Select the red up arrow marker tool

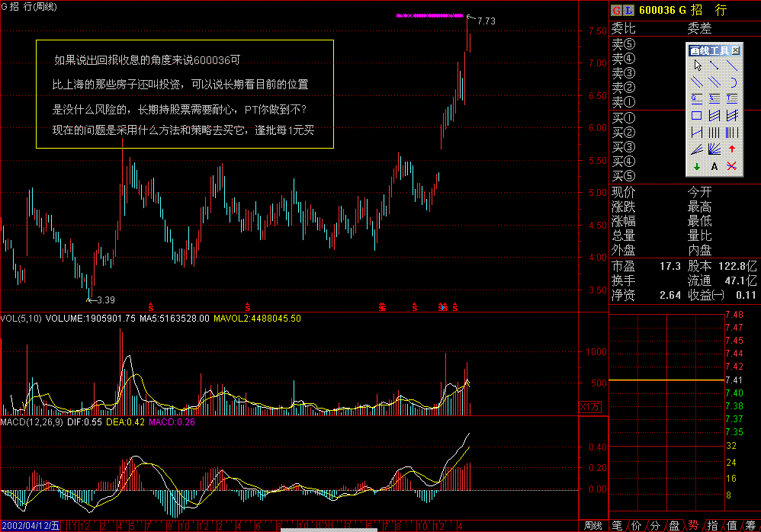[732, 149]
